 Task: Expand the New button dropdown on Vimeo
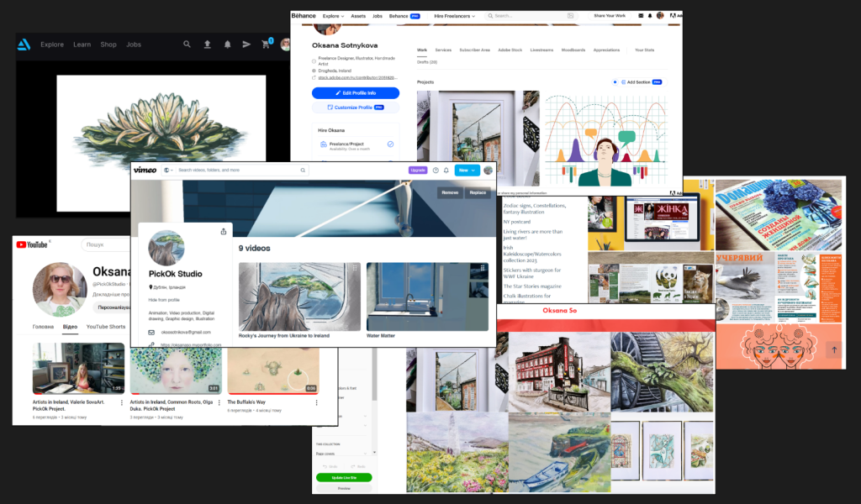pos(472,171)
